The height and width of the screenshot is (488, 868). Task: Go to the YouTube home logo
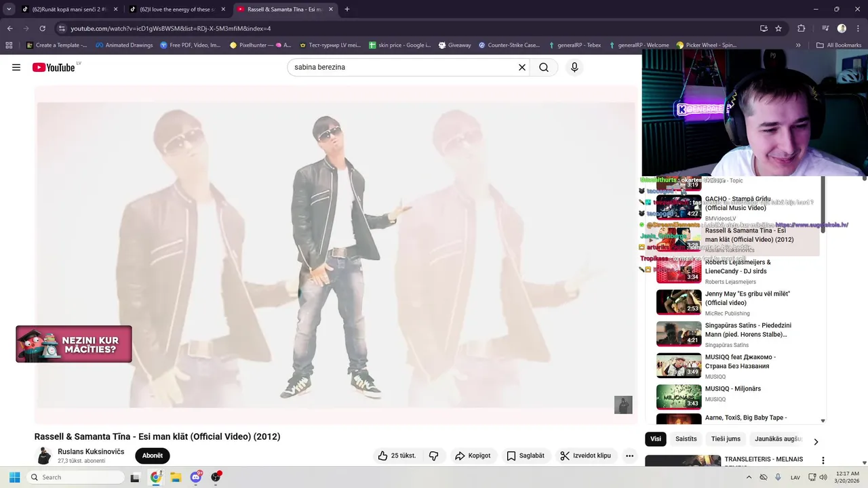(54, 67)
